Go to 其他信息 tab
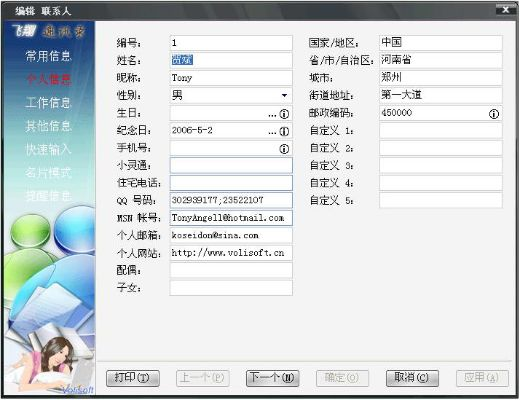The height and width of the screenshot is (400, 520). (x=48, y=126)
